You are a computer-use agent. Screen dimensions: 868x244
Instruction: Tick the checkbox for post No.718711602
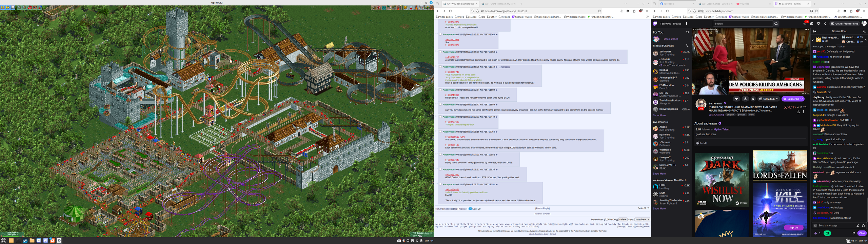click(440, 90)
